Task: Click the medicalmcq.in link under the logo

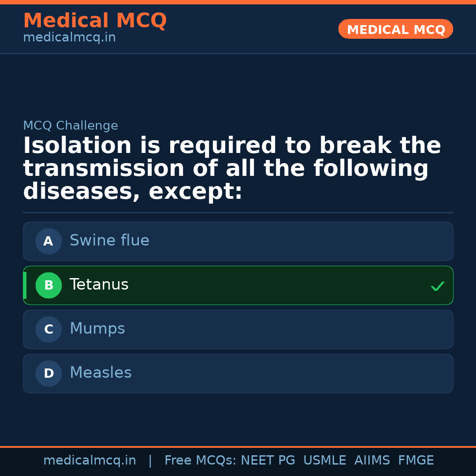Action: click(69, 37)
